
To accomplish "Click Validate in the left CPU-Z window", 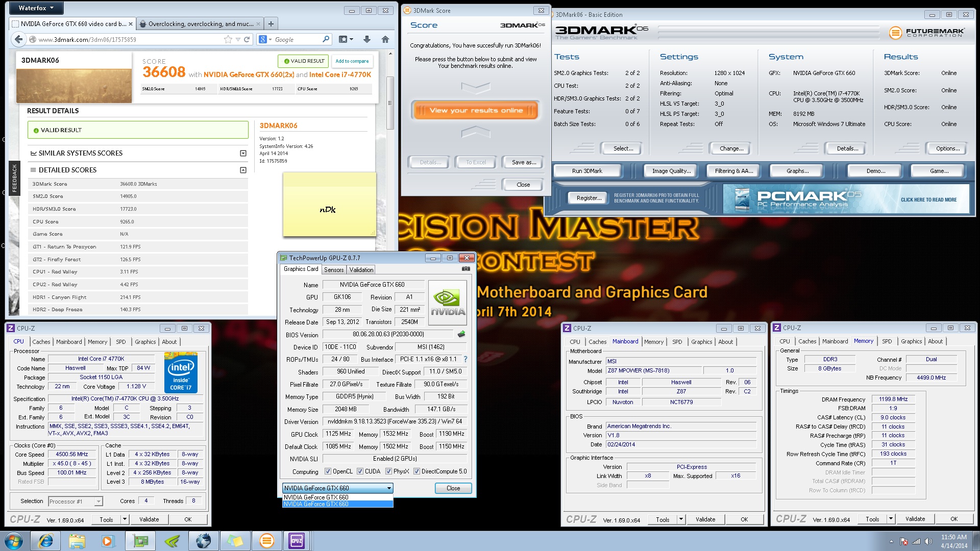I will click(x=149, y=519).
